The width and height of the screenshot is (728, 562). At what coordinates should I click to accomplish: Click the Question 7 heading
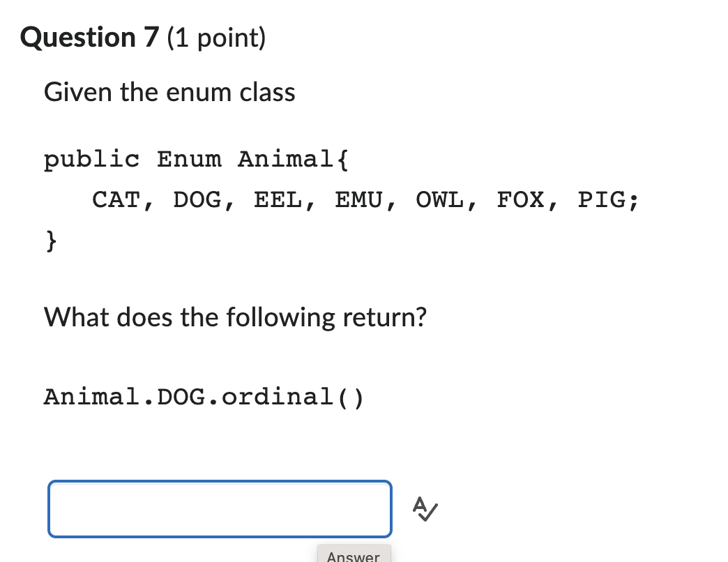[x=89, y=37]
